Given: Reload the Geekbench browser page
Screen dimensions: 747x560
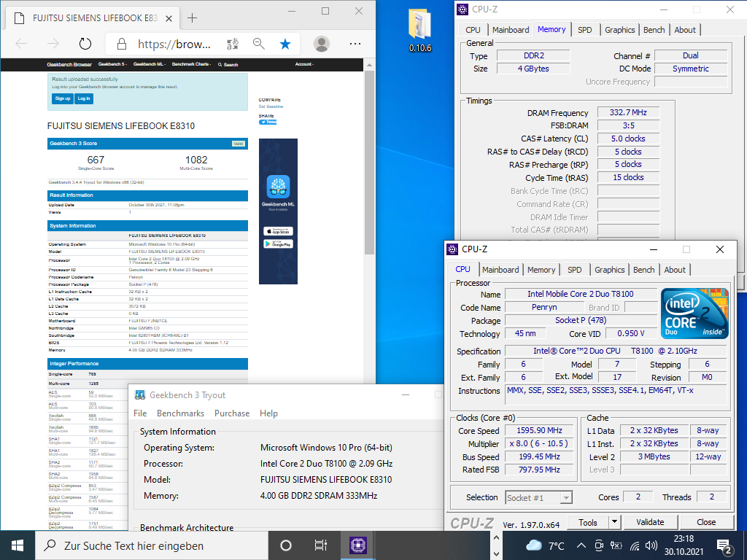Looking at the screenshot, I should pos(85,44).
